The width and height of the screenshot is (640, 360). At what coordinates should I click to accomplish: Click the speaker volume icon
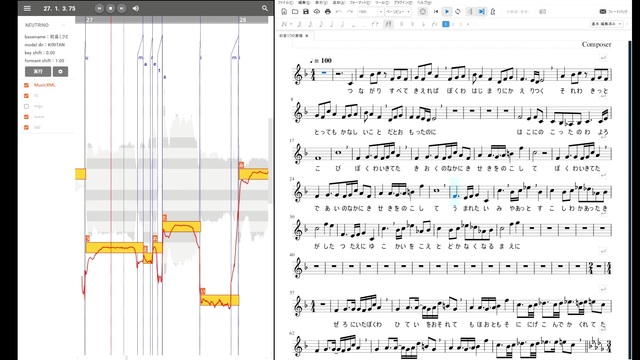tap(136, 8)
